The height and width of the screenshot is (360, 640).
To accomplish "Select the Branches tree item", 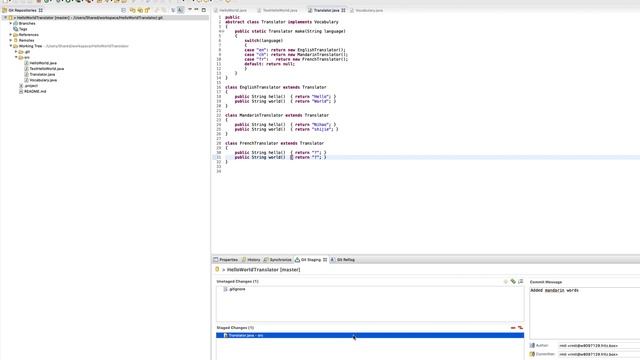I will (x=24, y=23).
